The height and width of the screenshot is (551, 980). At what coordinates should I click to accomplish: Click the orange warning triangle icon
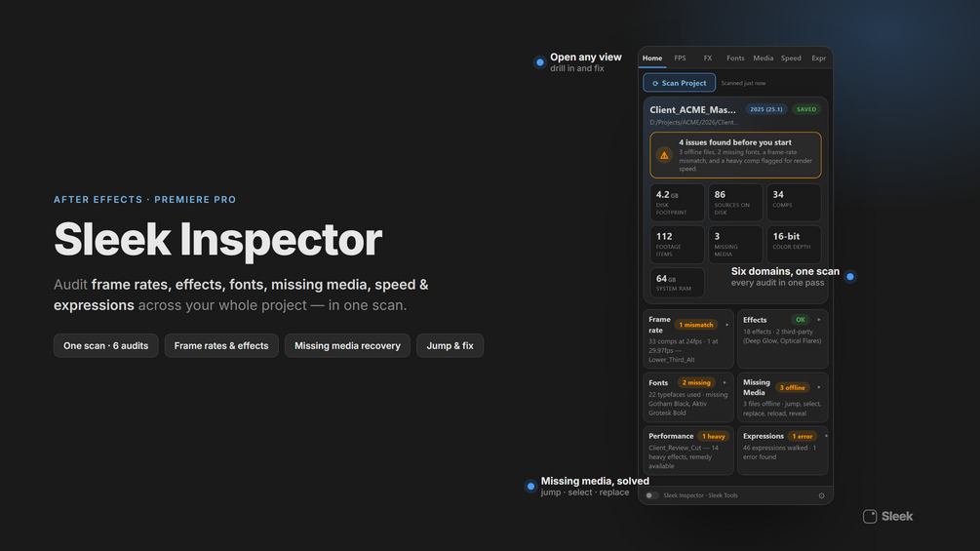(x=664, y=155)
